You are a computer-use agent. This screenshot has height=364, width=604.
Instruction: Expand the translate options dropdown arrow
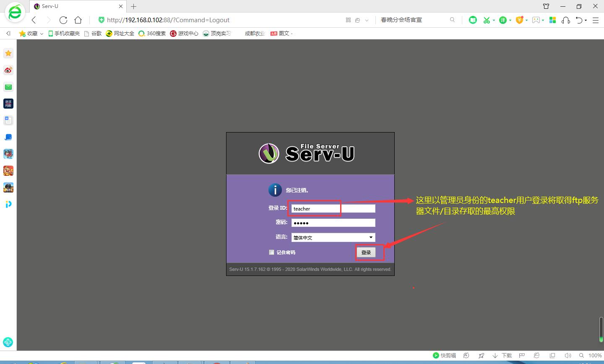pyautogui.click(x=510, y=20)
